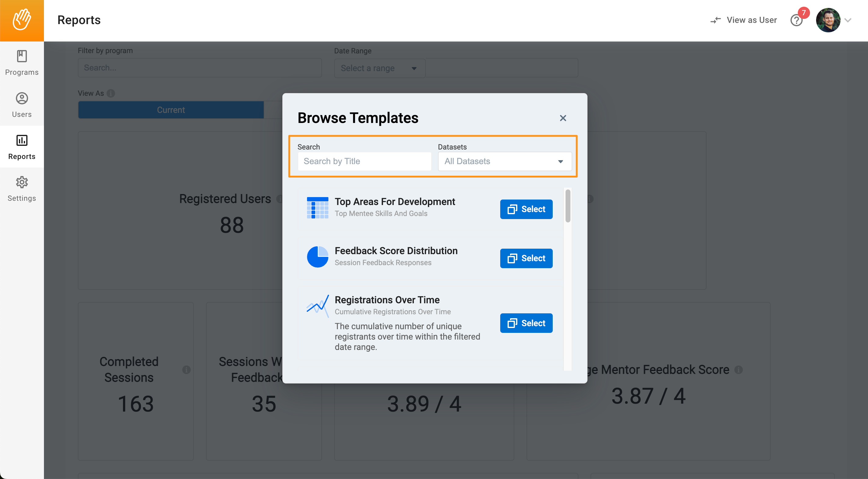This screenshot has width=868, height=479.
Task: Select the Reports sidebar item
Action: tap(22, 147)
